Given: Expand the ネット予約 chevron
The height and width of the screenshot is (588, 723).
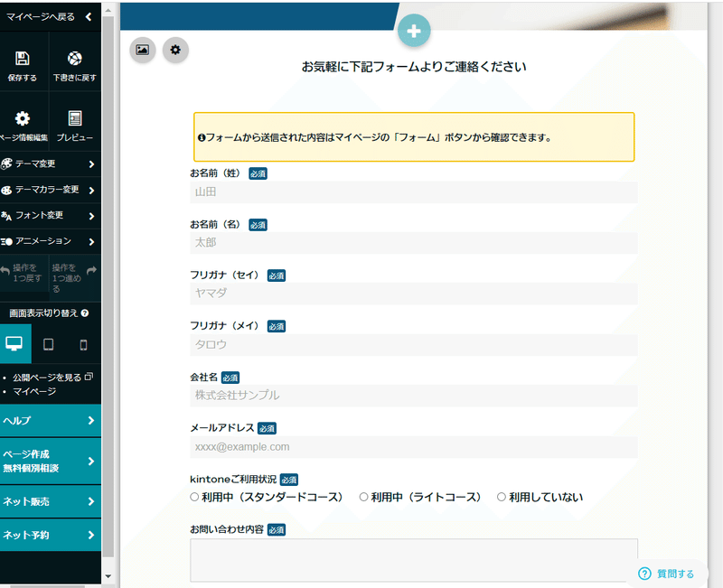Looking at the screenshot, I should tap(91, 535).
